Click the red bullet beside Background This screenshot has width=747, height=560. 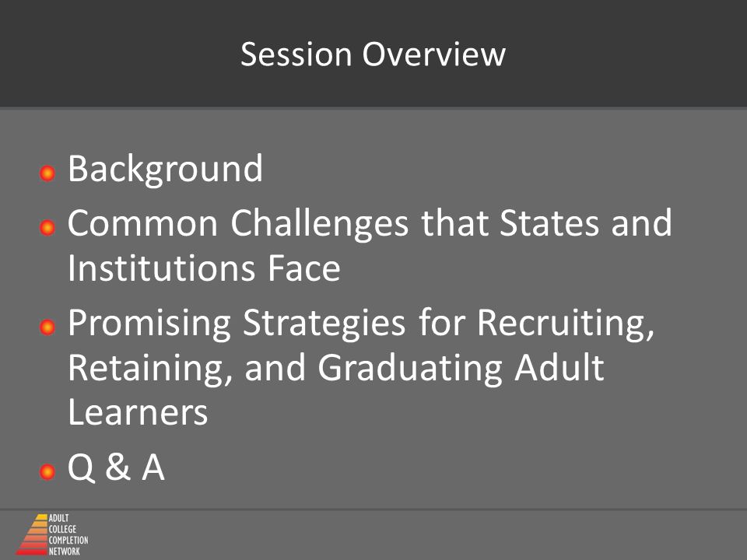(x=47, y=173)
